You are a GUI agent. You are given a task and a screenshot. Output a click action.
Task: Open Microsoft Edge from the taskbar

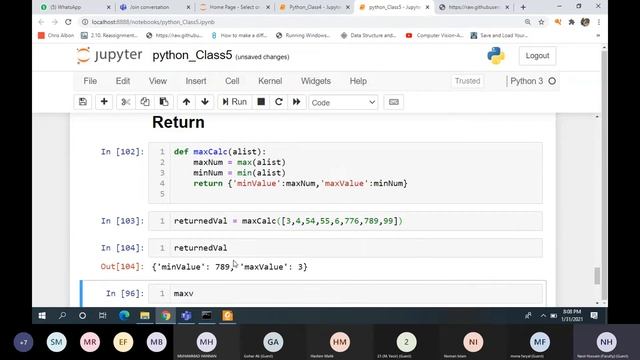point(124,316)
